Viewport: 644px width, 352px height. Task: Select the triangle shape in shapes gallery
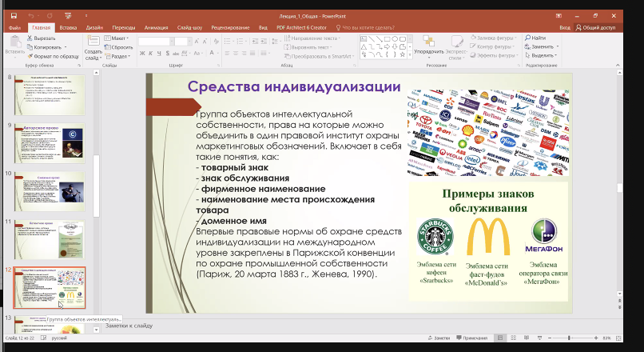point(364,47)
